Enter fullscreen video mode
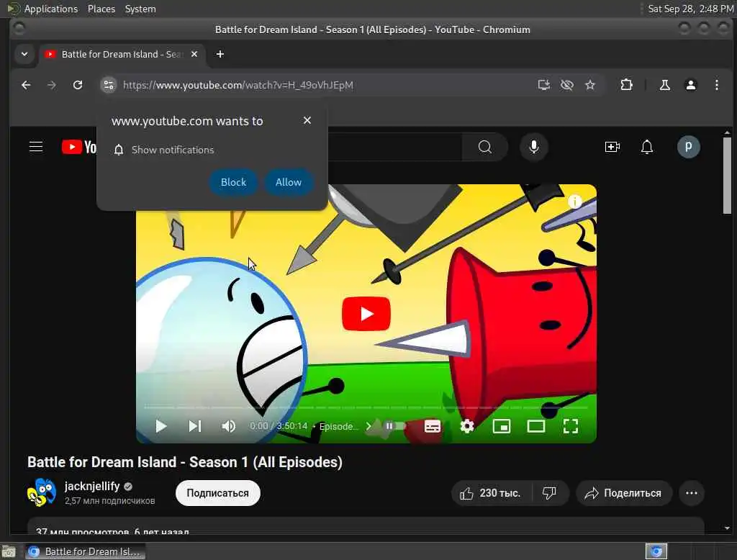 (570, 426)
